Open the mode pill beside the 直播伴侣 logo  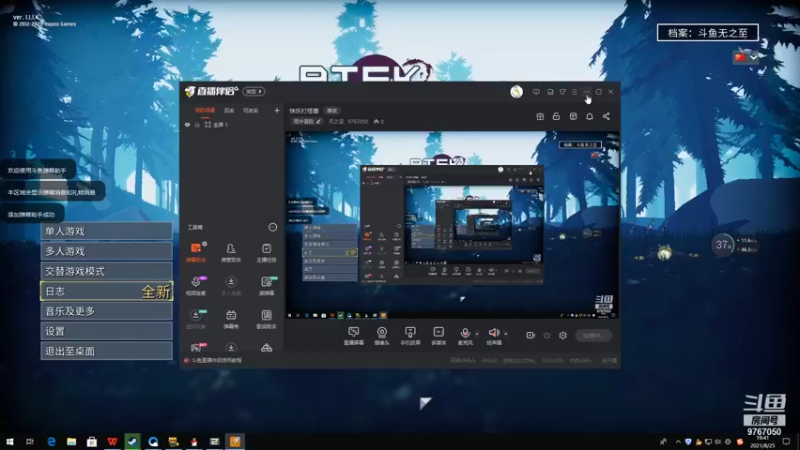point(253,92)
